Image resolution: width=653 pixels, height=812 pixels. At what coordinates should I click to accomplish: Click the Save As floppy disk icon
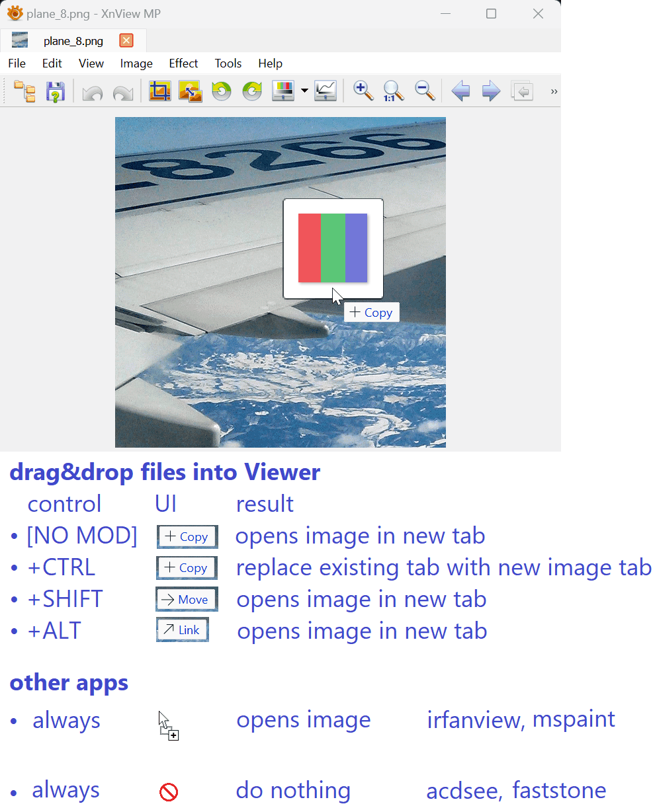pyautogui.click(x=55, y=91)
